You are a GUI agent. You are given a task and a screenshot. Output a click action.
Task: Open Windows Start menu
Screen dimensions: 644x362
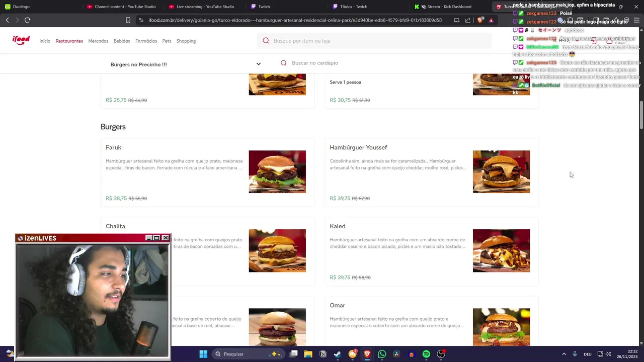pyautogui.click(x=203, y=354)
